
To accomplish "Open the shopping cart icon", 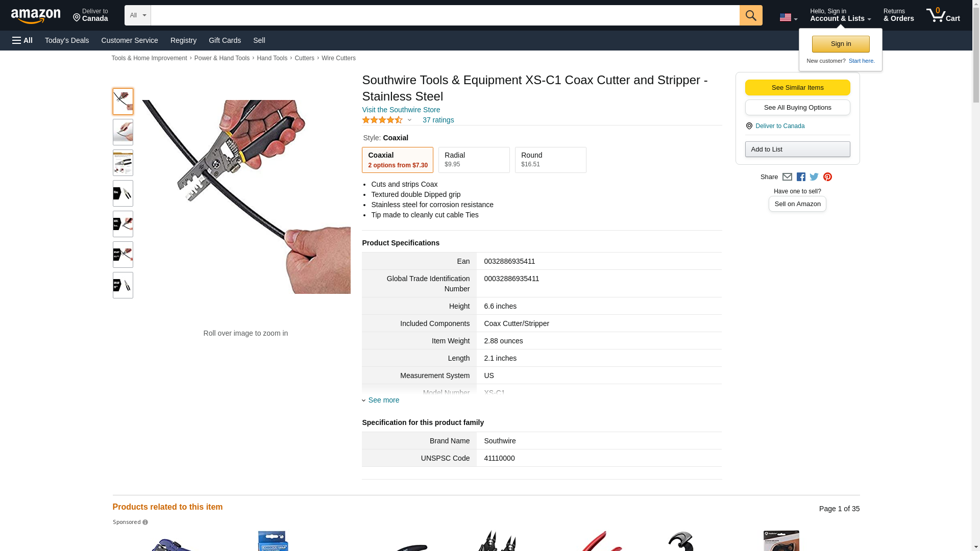I will [x=943, y=15].
